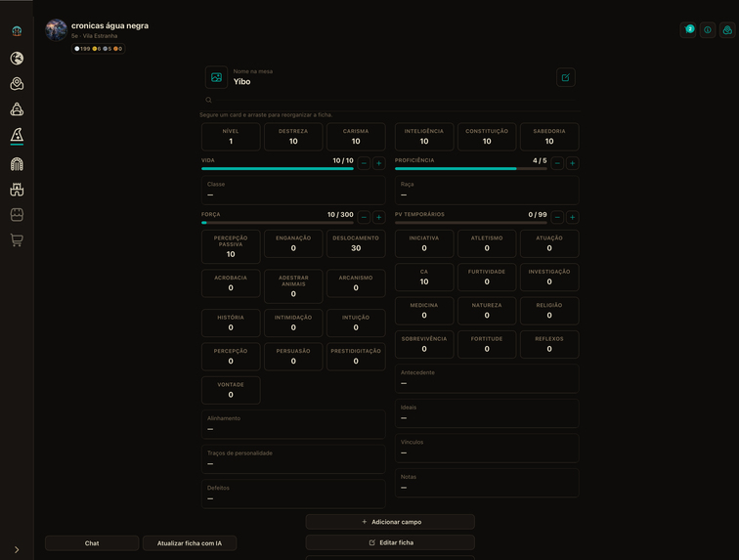Open the world globe sidebar icon
The height and width of the screenshot is (560, 739).
[x=17, y=58]
